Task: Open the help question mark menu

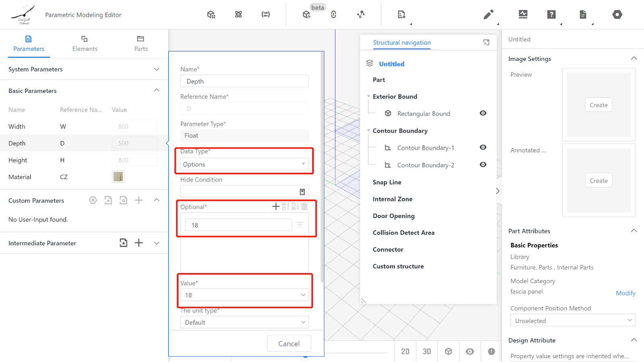Action: [551, 14]
